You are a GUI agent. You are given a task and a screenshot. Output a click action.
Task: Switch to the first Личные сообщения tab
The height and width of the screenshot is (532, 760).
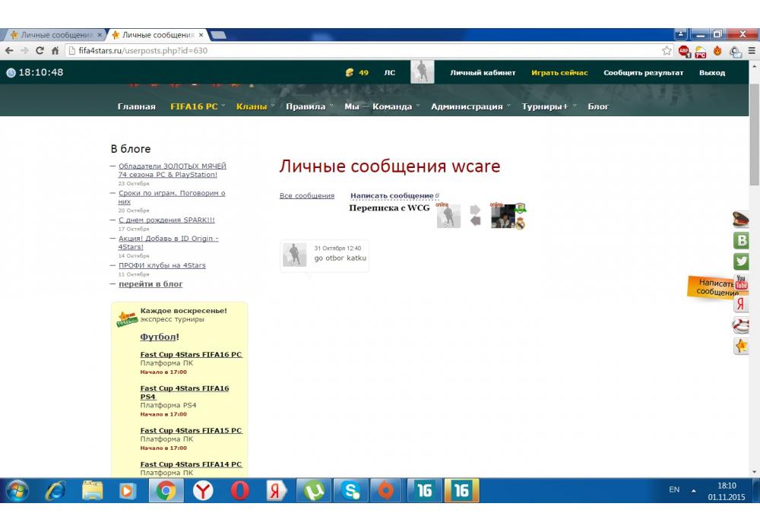click(52, 35)
